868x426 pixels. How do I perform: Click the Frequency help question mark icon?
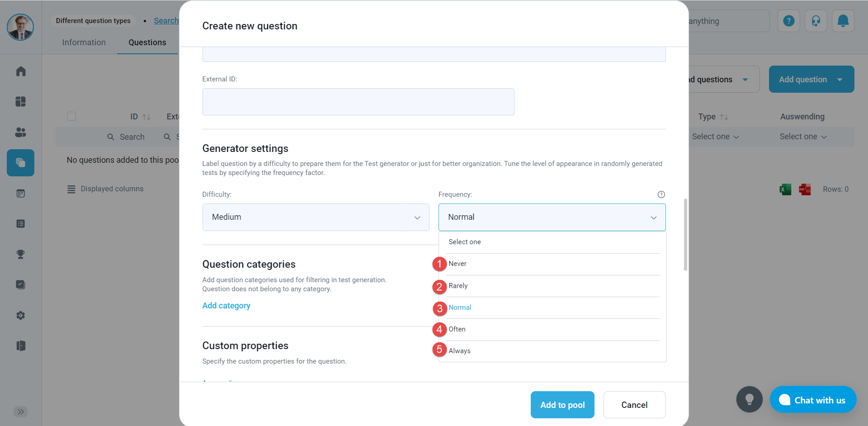click(661, 194)
